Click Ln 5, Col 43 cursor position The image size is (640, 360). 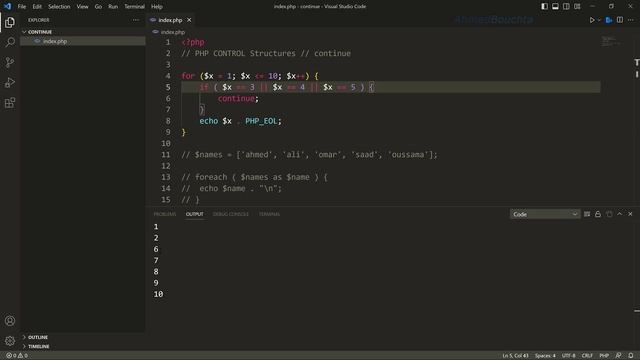click(x=515, y=356)
